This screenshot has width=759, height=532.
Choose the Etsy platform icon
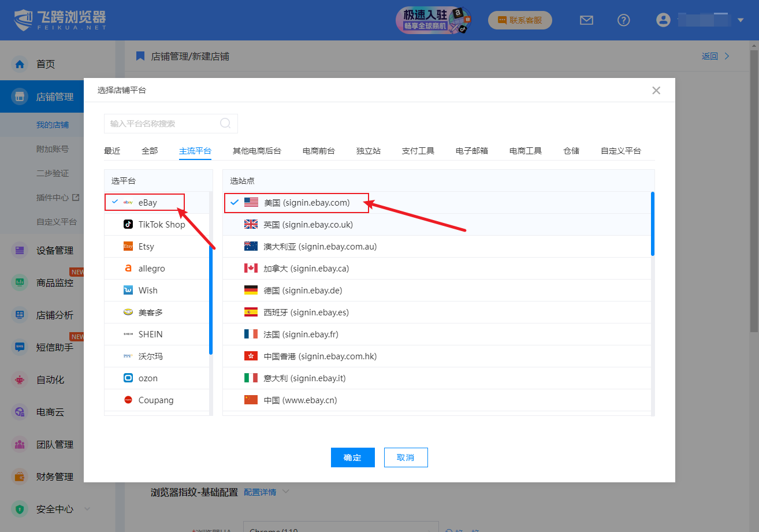click(128, 246)
